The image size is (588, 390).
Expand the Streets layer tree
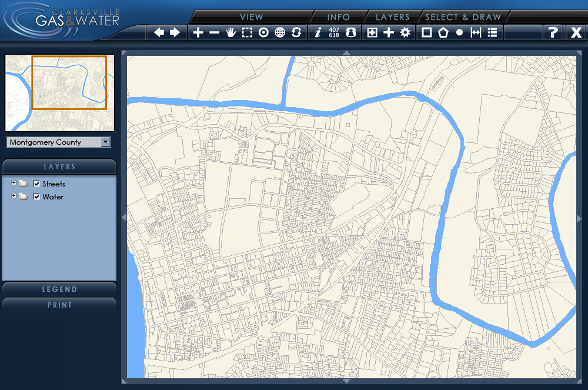(x=14, y=184)
